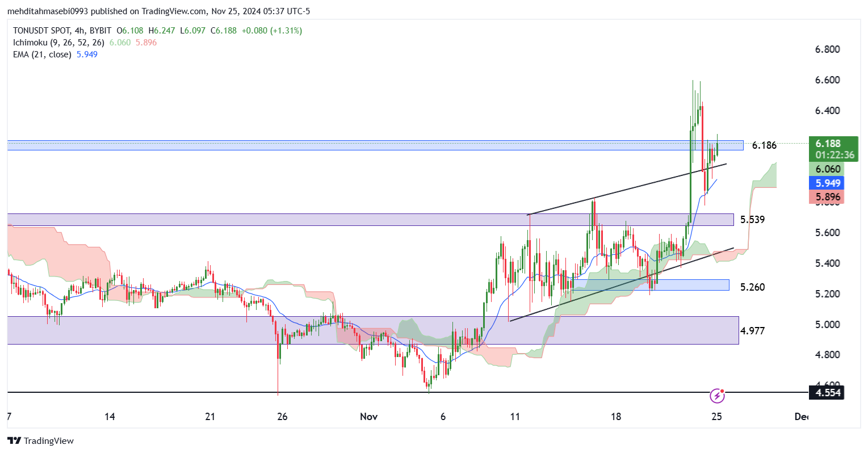This screenshot has width=868, height=453.
Task: Click the publisher info header text
Action: tap(158, 11)
